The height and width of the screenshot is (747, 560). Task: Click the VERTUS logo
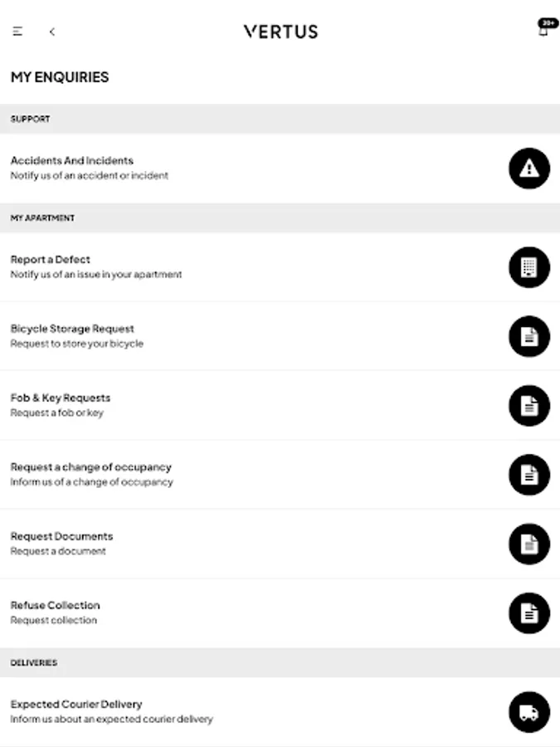280,32
